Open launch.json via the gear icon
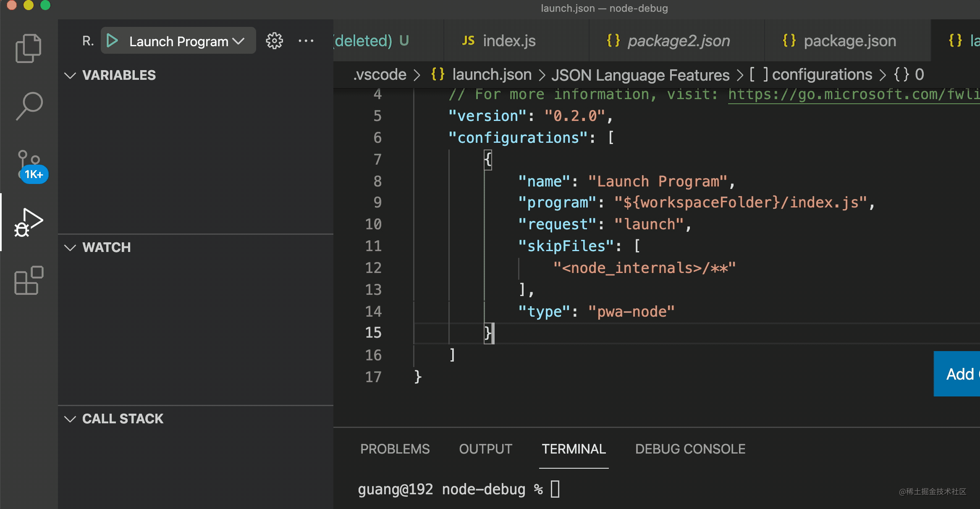980x509 pixels. (x=274, y=41)
